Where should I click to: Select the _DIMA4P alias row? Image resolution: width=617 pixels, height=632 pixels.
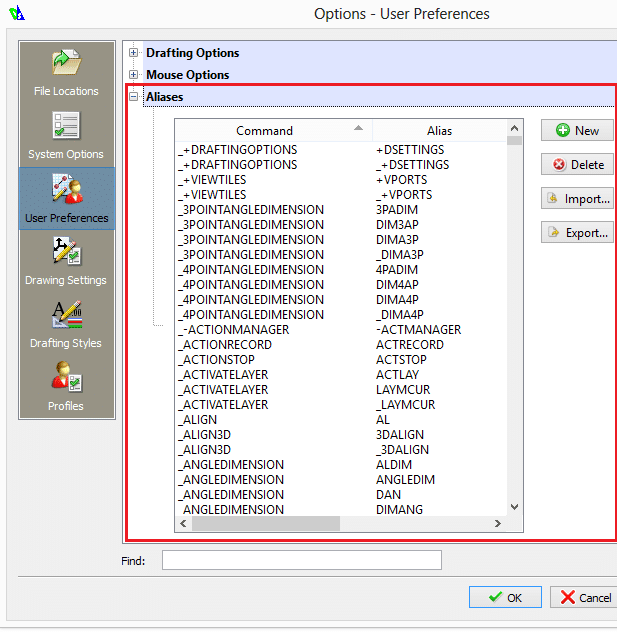click(x=341, y=314)
